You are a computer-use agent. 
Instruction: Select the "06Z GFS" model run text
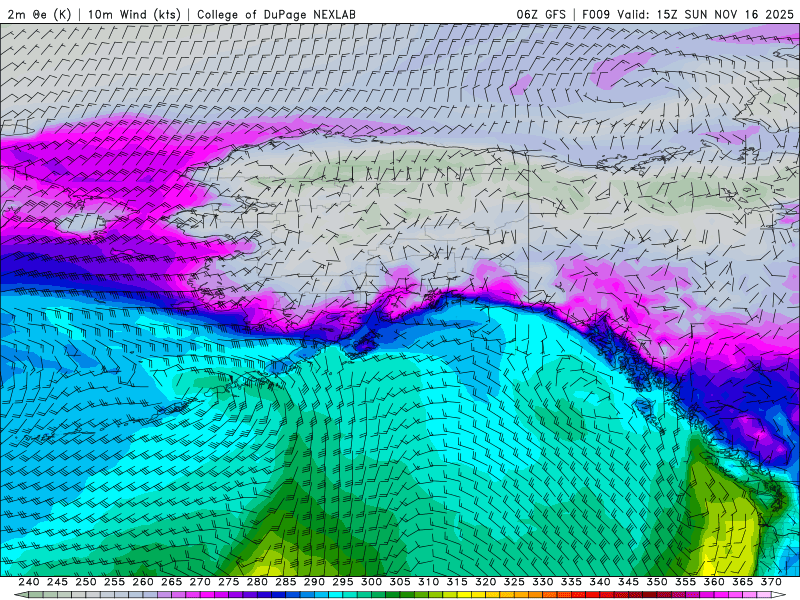click(541, 14)
